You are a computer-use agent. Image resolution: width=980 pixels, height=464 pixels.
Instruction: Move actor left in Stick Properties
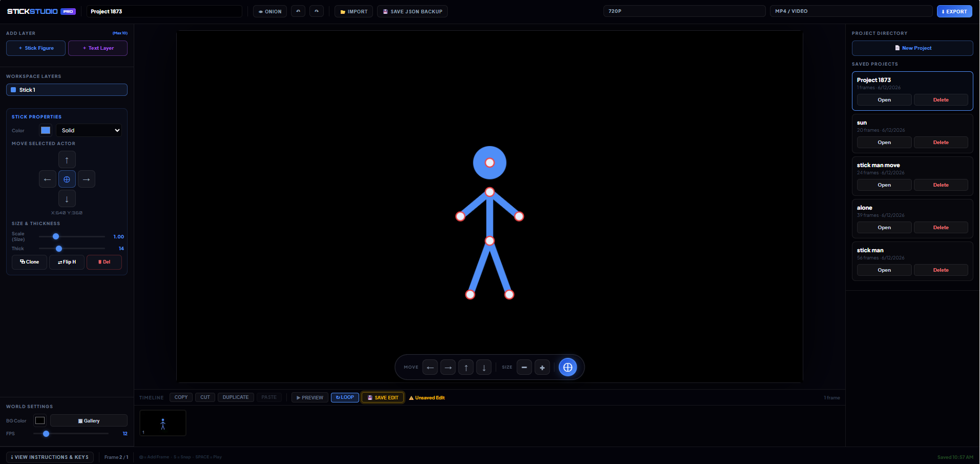(48, 179)
